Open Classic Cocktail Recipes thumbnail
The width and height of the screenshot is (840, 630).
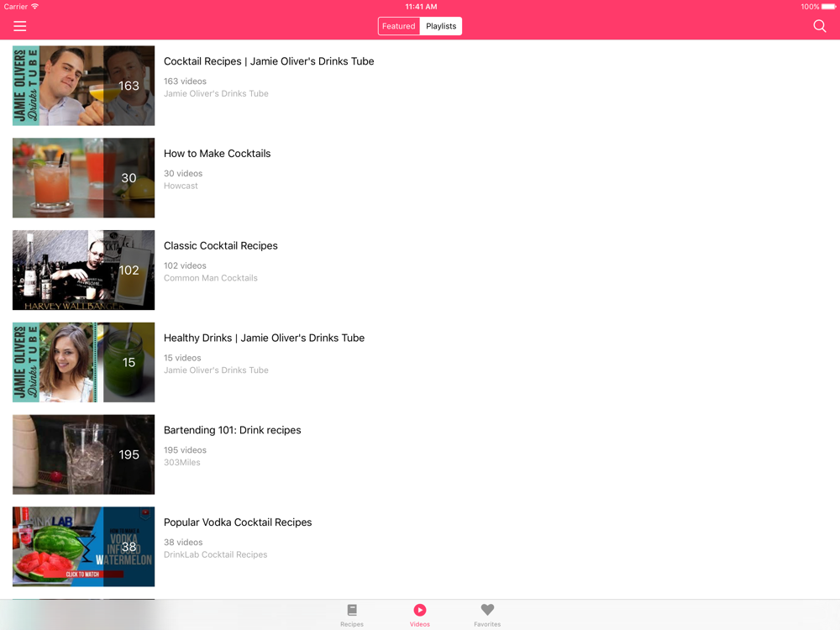(83, 270)
